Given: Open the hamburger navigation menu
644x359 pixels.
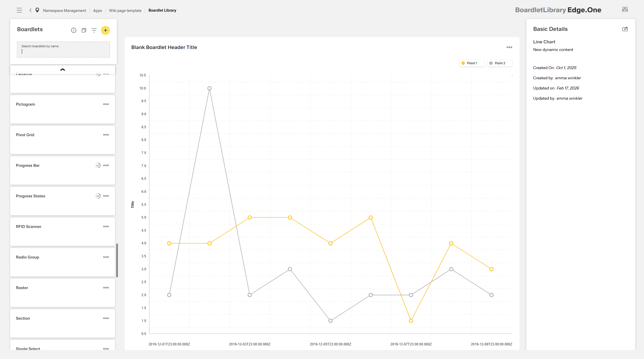Looking at the screenshot, I should (19, 10).
